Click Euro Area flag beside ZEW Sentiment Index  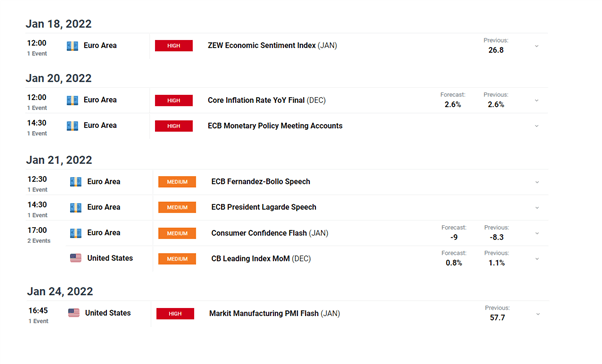click(x=72, y=46)
